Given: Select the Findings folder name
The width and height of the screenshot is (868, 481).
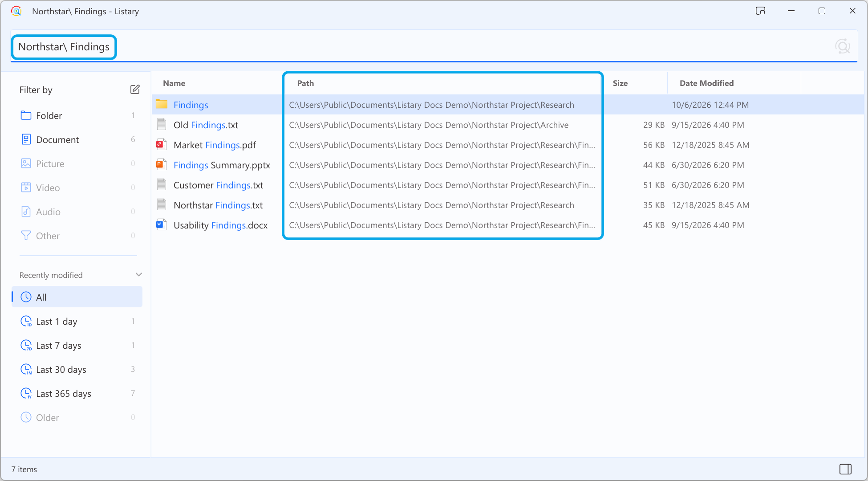Looking at the screenshot, I should [x=191, y=105].
